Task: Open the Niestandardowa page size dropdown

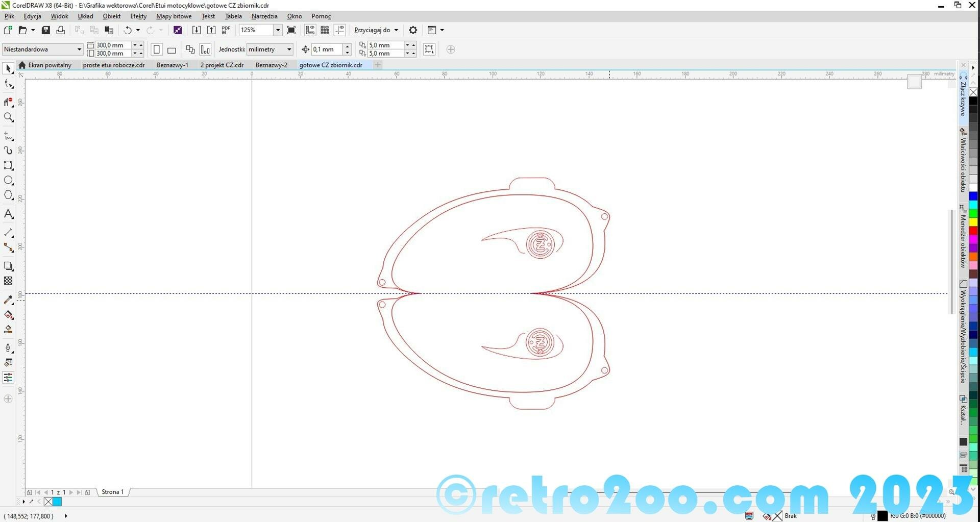Action: click(x=79, y=49)
